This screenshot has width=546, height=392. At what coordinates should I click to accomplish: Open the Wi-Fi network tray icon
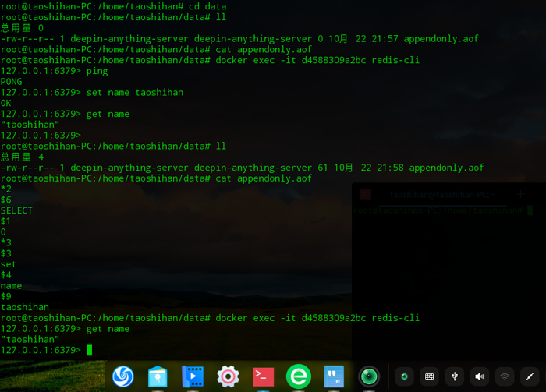point(505,376)
